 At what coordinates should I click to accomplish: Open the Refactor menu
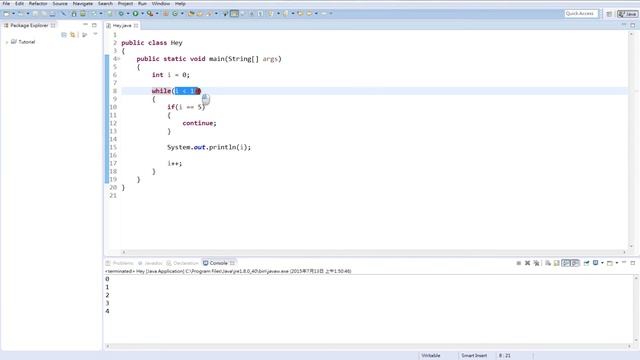(38, 3)
